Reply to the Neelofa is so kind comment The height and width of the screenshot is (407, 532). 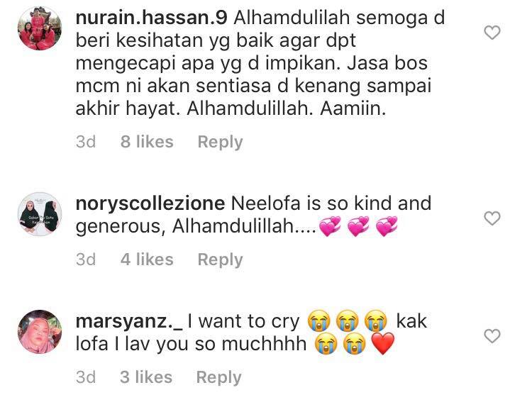[x=220, y=260]
